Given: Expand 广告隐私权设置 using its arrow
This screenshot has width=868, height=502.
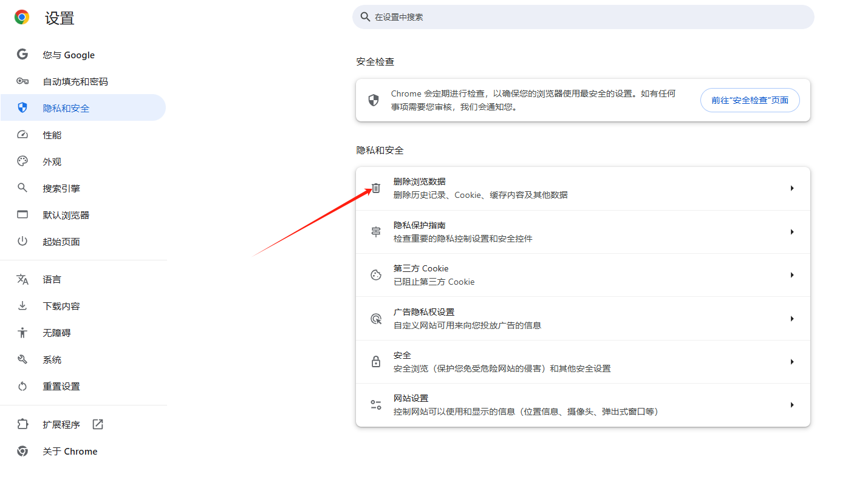Looking at the screenshot, I should [792, 319].
